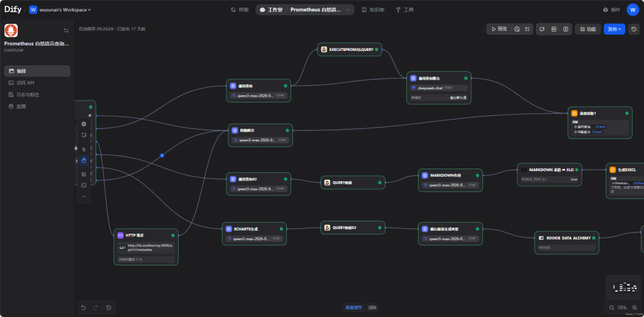Click the undo arrow icon
The width and height of the screenshot is (644, 317).
83,307
